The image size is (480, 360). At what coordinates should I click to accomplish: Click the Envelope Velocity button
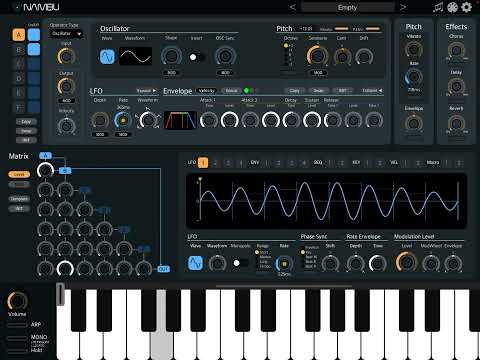(206, 90)
